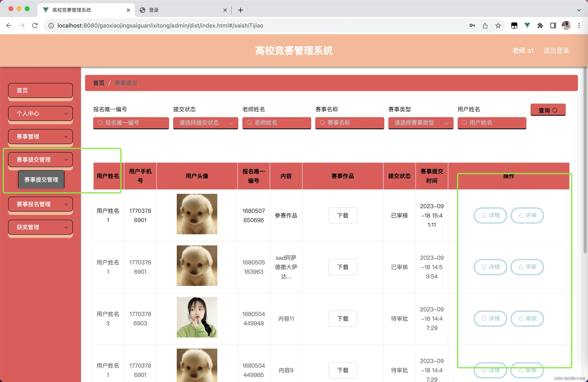Open the browser extensions puzzle icon
Viewport: 588px width, 382px height.
coord(540,25)
